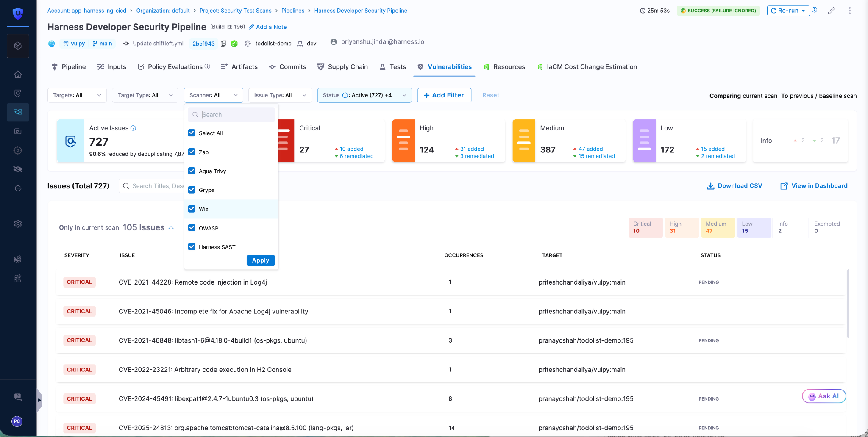
Task: Click Add a Note link
Action: (x=267, y=27)
